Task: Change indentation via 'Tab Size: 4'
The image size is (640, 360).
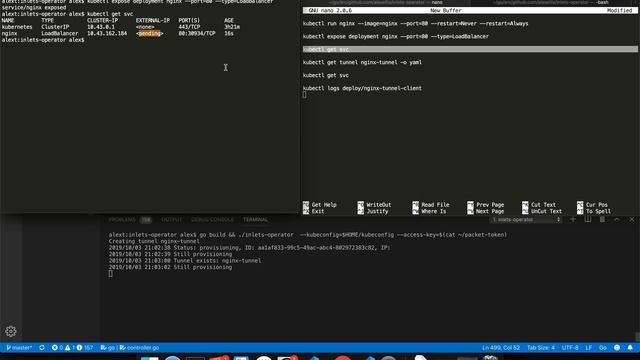Action: click(541, 348)
